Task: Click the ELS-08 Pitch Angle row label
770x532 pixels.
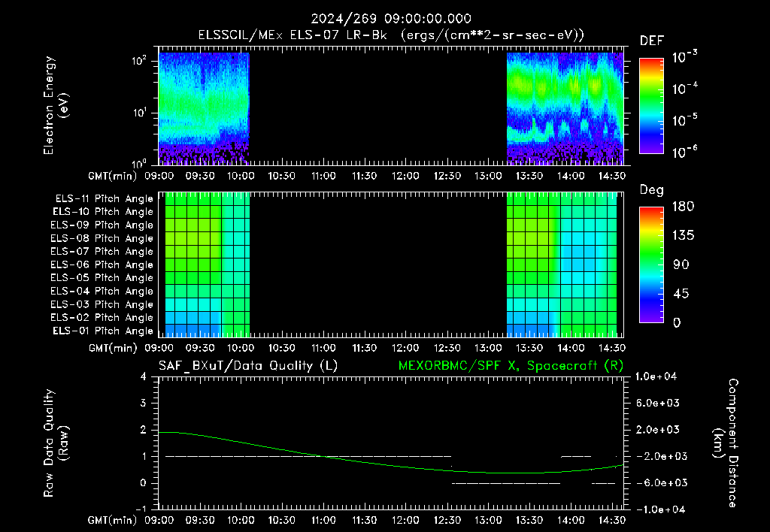Action: click(x=102, y=238)
